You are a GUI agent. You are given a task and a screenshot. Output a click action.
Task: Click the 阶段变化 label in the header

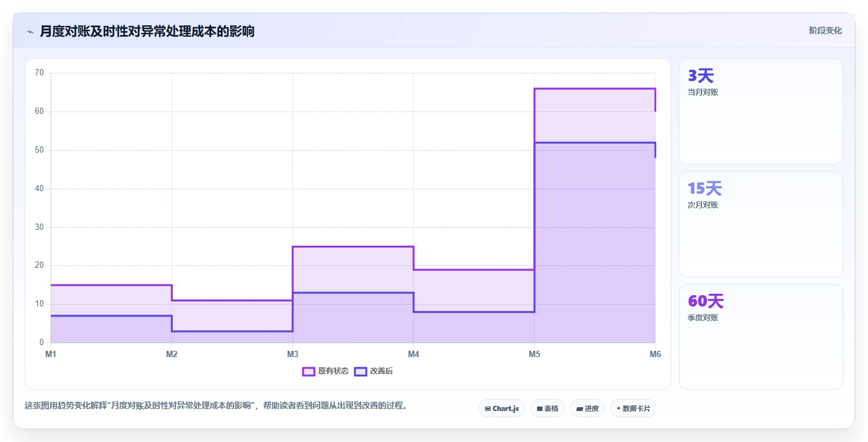825,30
